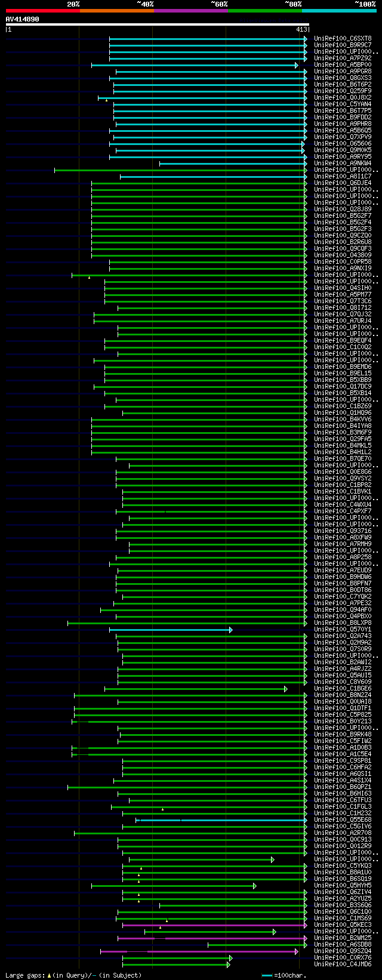Select hit label UniRef100_B6T6P2
The height and width of the screenshot is (980, 382).
[343, 85]
